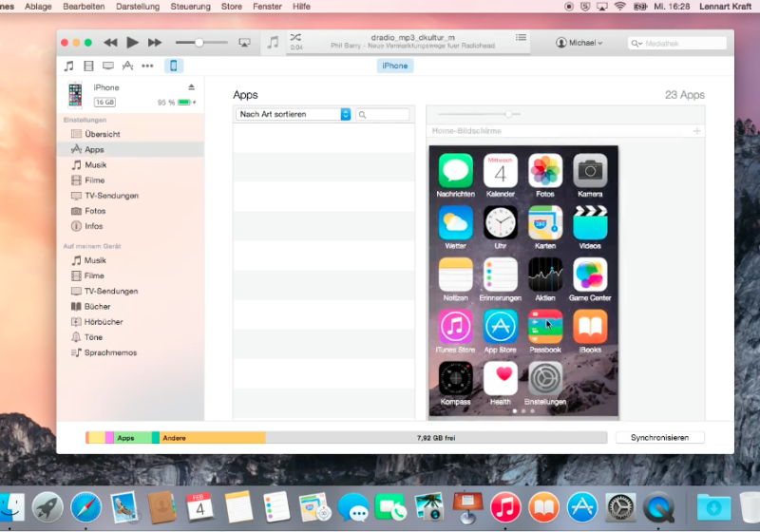Select the Einstellungen app icon
Screen dimensions: 760x532
pyautogui.click(x=545, y=378)
